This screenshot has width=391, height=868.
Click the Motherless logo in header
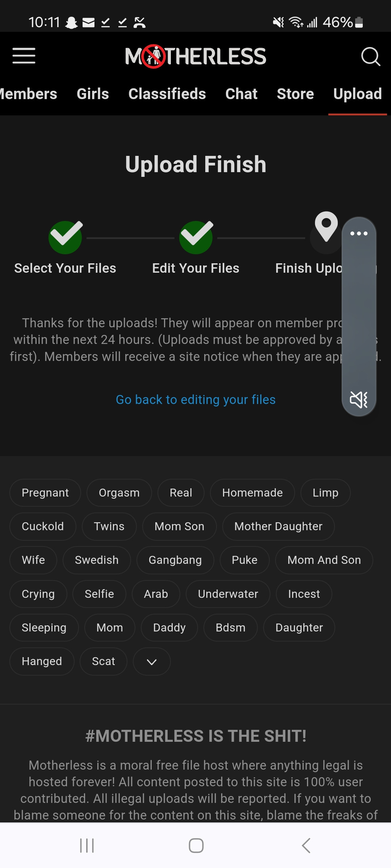tap(195, 56)
